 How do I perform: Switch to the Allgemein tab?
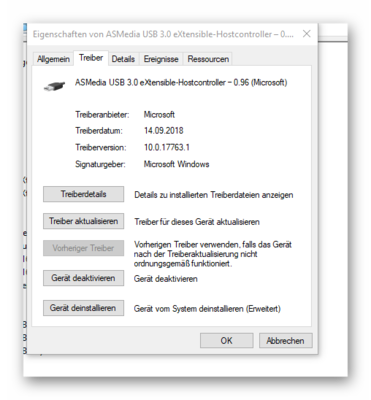(x=53, y=59)
